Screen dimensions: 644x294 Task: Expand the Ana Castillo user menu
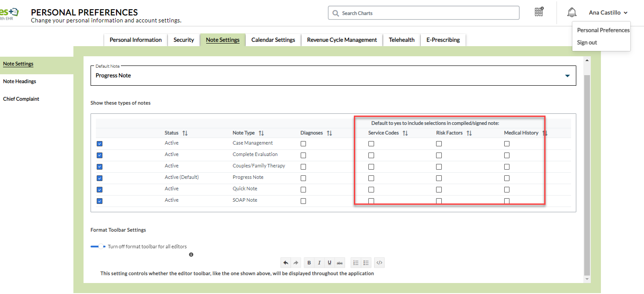tap(608, 13)
